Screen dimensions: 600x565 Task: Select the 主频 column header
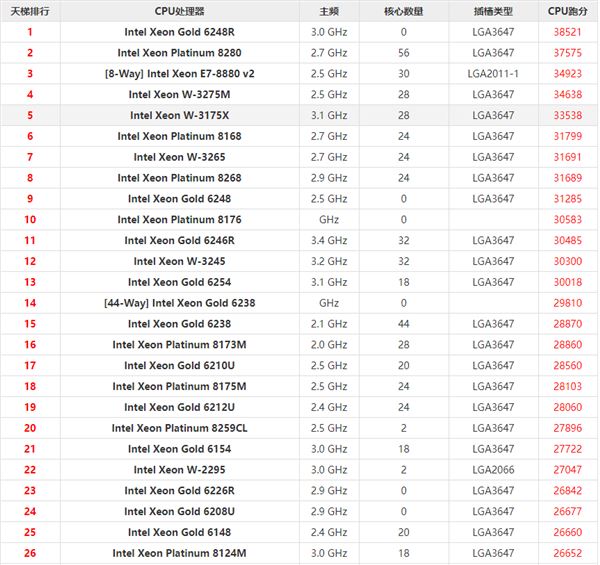(328, 11)
